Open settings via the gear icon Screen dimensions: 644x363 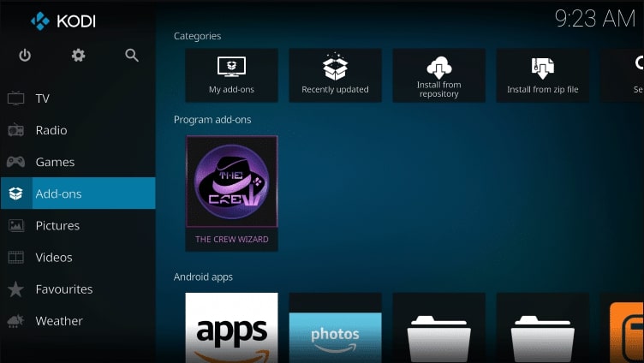tap(78, 55)
